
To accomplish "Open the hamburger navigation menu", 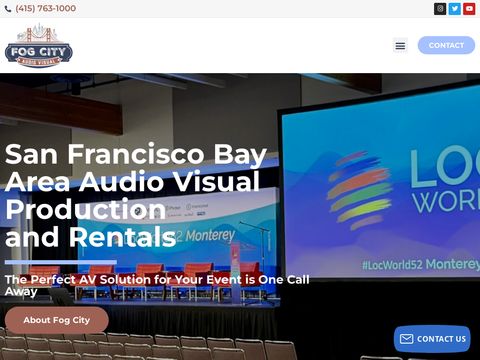I will [x=400, y=45].
